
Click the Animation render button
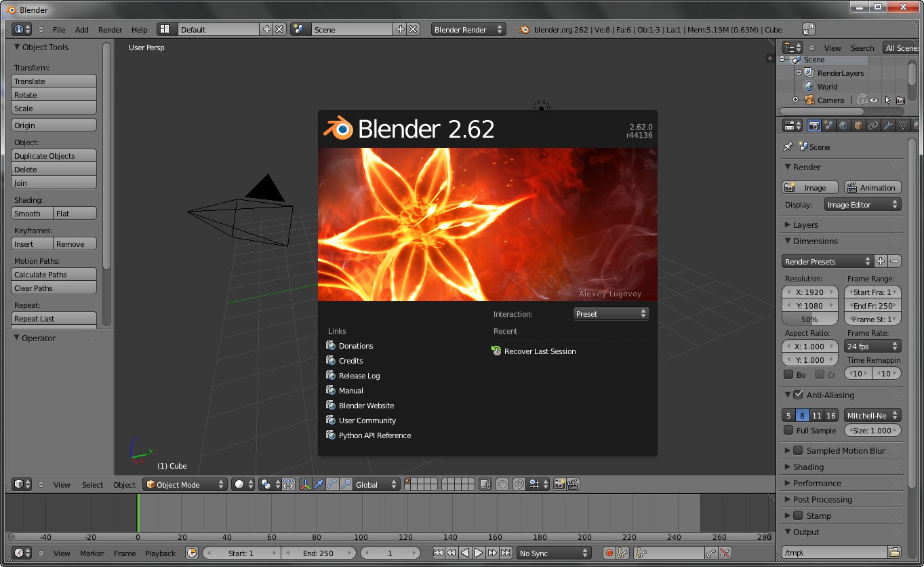tap(872, 187)
